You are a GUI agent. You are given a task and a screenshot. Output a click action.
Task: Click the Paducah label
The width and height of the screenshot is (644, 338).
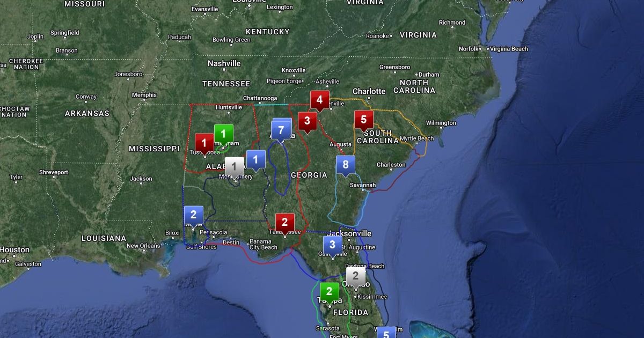click(179, 37)
